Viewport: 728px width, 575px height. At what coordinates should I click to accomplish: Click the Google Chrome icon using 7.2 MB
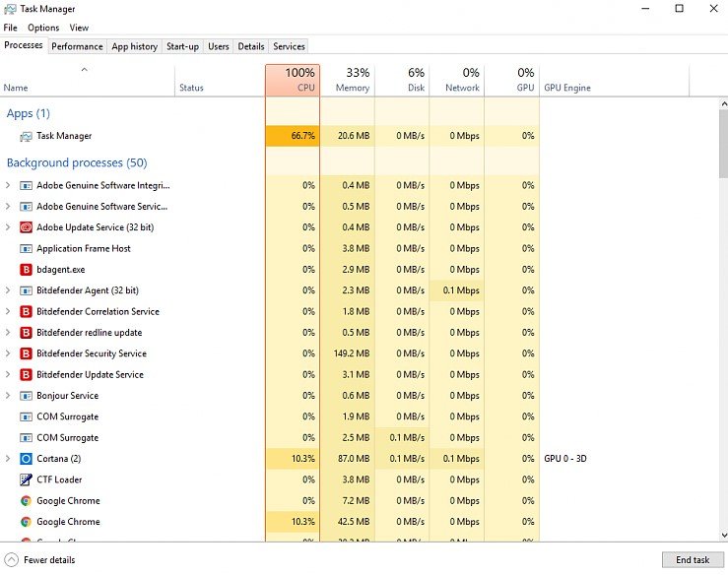(x=26, y=501)
